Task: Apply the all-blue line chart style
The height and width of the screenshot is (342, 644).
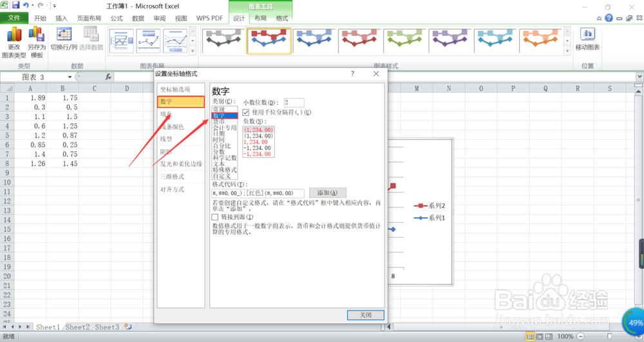Action: click(x=314, y=41)
